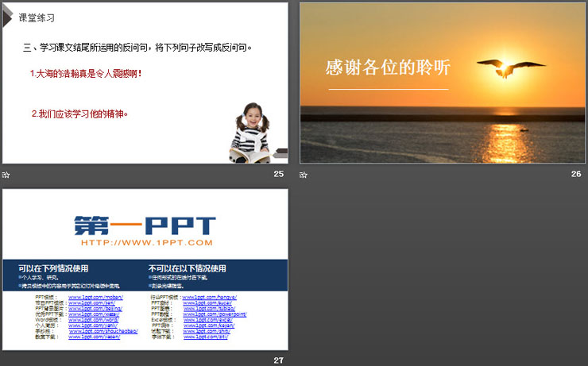Image resolution: width=588 pixels, height=366 pixels.
Task: Click the 第一PPT logo on slide 27
Action: pos(145,225)
